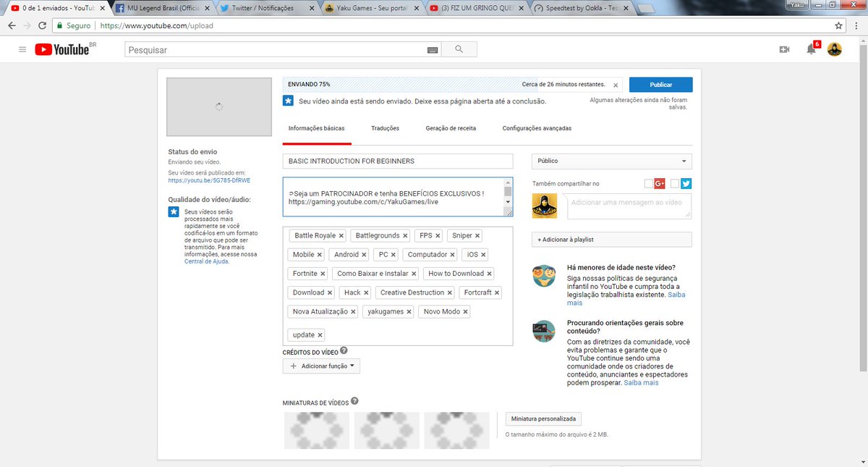Open the help icon beside Créditos do vídeo
This screenshot has width=868, height=467.
click(x=344, y=350)
